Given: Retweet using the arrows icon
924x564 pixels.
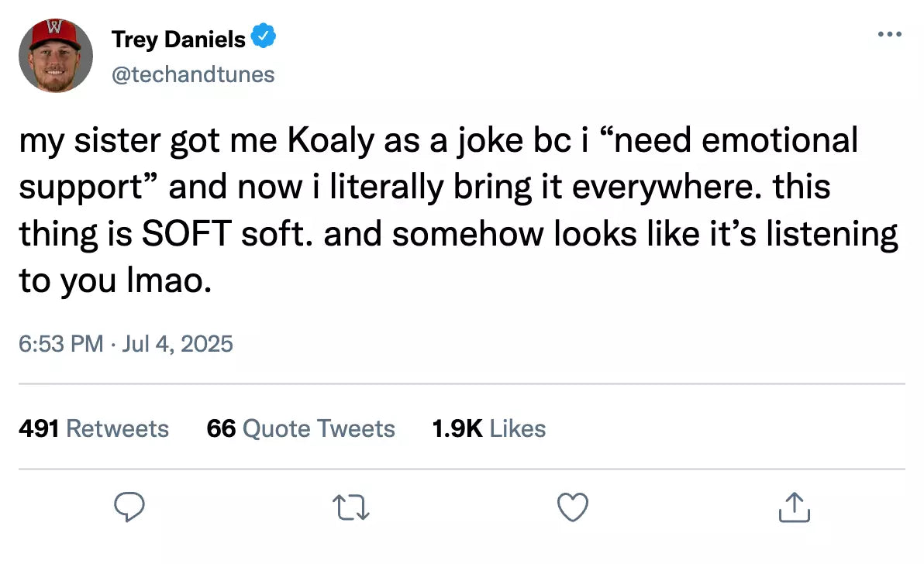Looking at the screenshot, I should click(352, 508).
